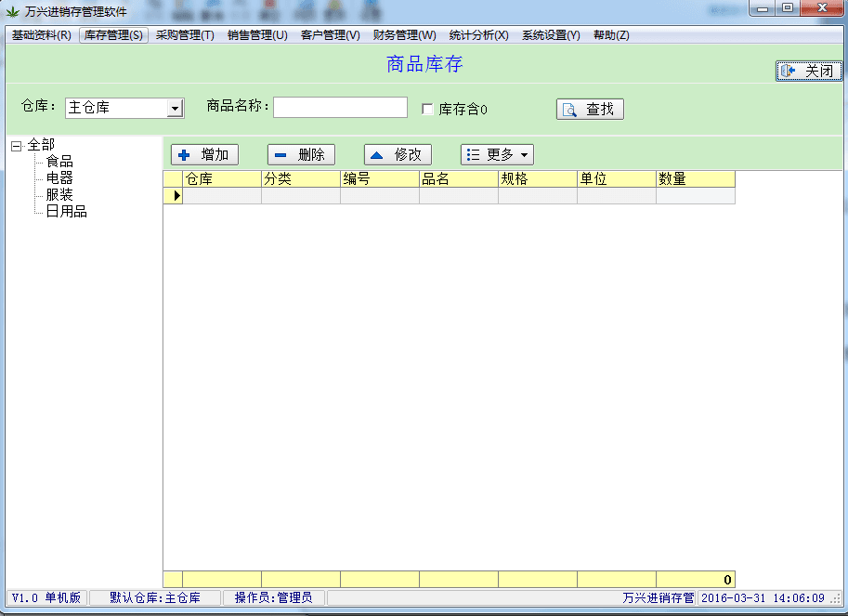Image resolution: width=848 pixels, height=616 pixels.
Task: Select the 日用品 category in tree
Action: point(66,212)
